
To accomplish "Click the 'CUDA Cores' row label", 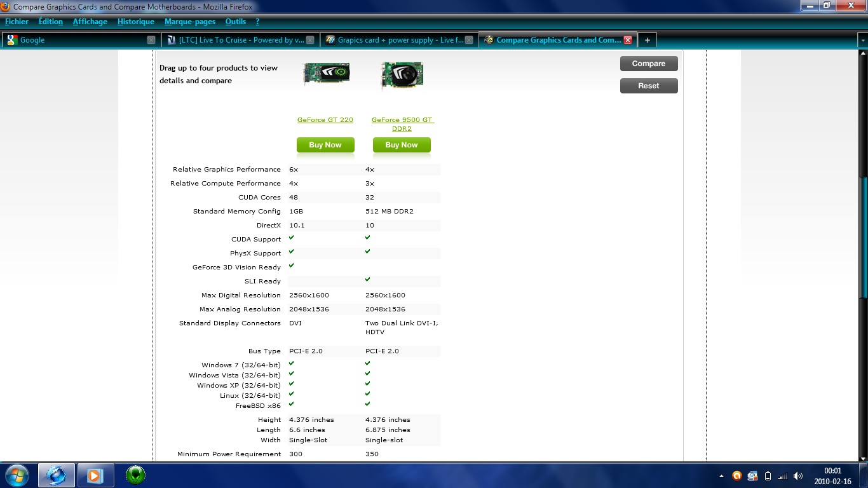I will (x=259, y=198).
